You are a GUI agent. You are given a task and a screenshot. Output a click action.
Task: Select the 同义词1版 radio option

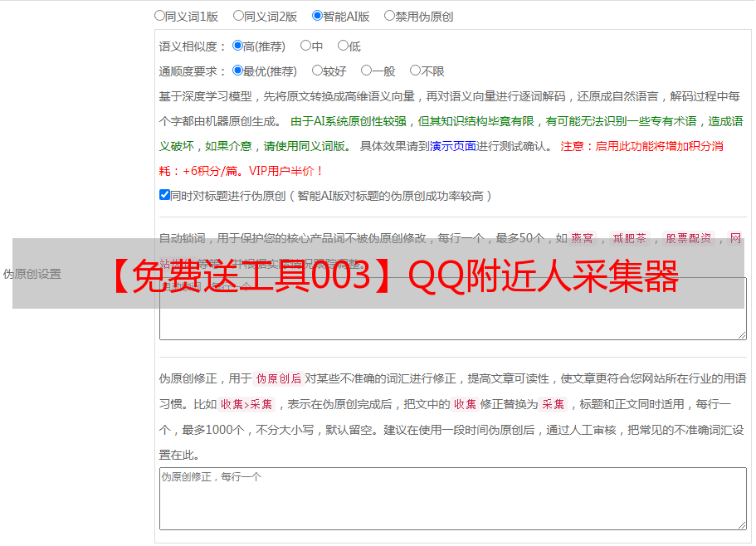[159, 16]
